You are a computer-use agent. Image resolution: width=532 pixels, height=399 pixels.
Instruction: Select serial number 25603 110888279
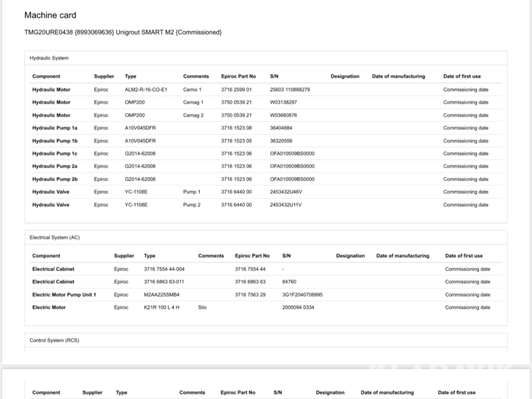click(x=290, y=90)
